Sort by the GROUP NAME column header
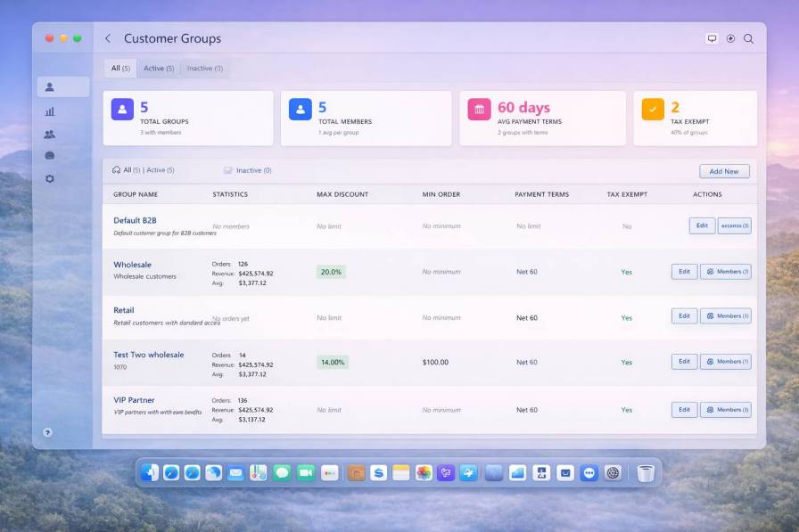Viewport: 799px width, 532px height. 136,194
